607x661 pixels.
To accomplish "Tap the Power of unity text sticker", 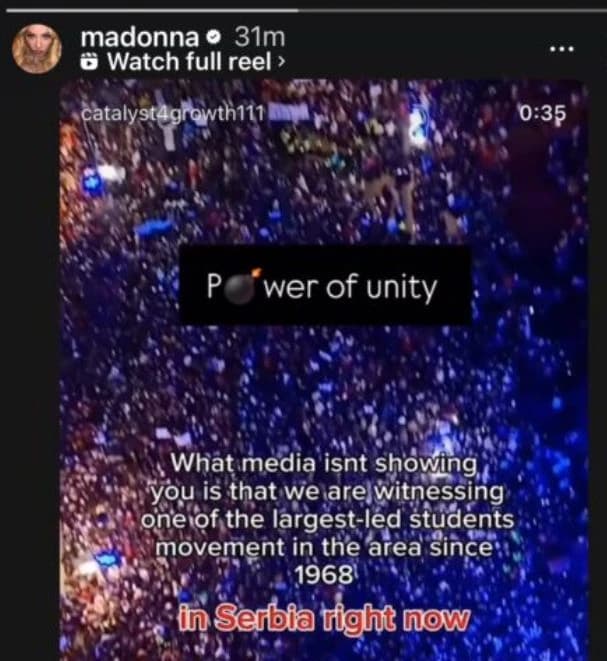I will point(325,285).
